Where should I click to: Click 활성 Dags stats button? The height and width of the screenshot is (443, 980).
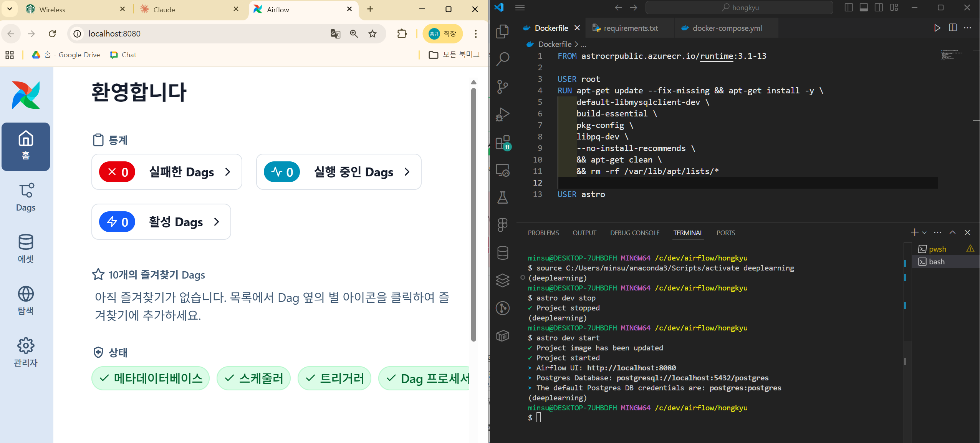point(161,222)
